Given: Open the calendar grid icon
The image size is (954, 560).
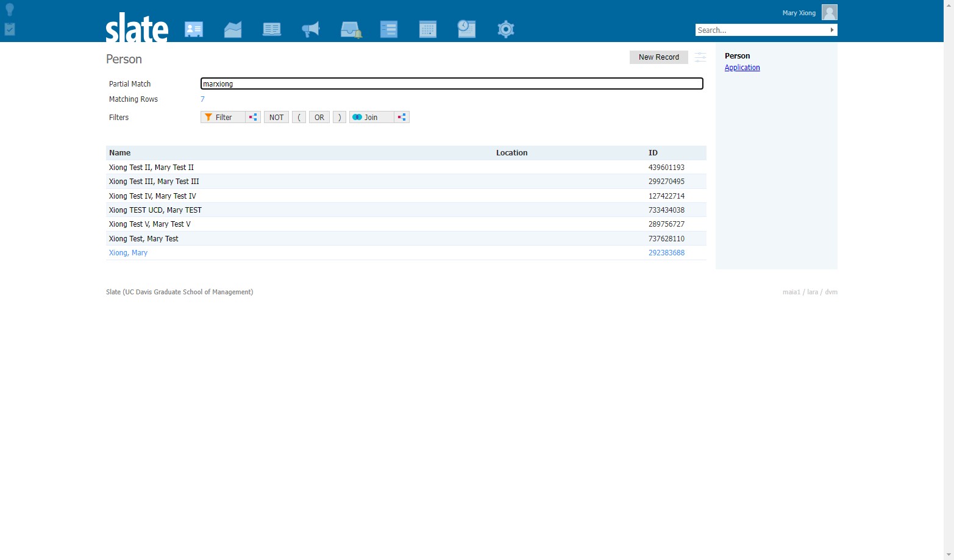Looking at the screenshot, I should pos(428,29).
